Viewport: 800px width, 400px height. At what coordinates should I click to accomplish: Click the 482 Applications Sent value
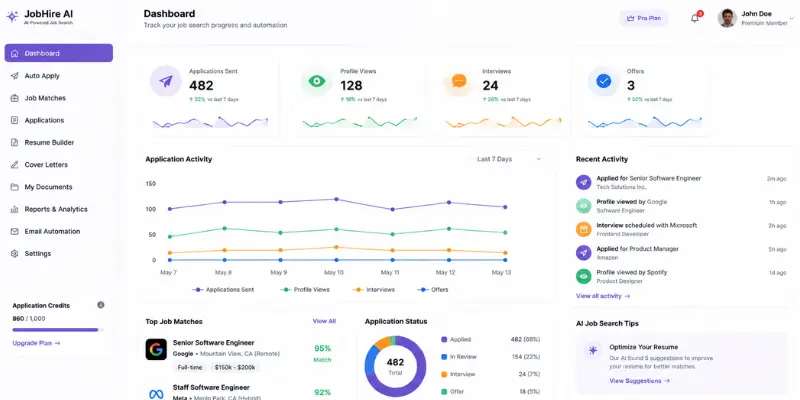click(201, 86)
